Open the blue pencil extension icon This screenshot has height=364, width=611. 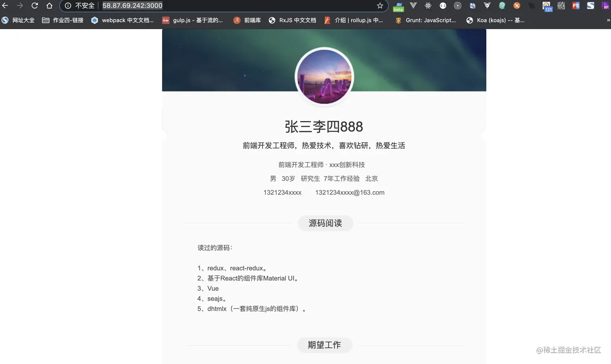point(472,6)
